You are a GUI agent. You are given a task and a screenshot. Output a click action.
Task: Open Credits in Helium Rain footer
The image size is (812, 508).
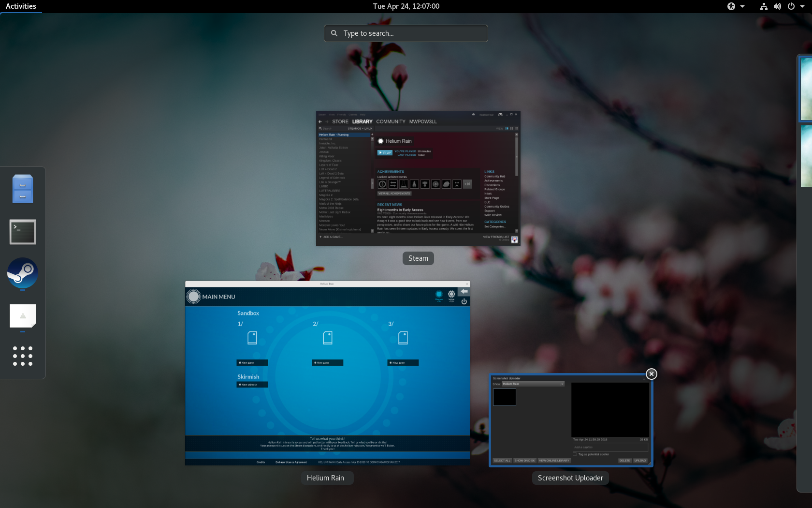tap(261, 463)
